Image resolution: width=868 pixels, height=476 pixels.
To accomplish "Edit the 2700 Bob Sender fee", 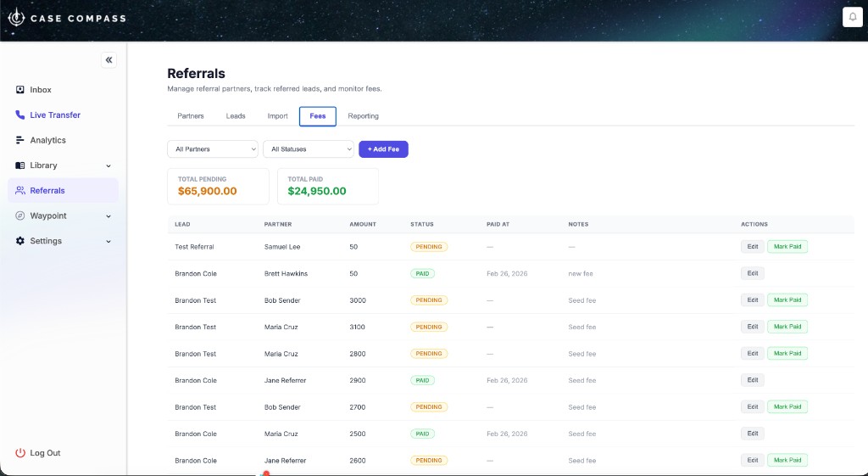I will (753, 406).
